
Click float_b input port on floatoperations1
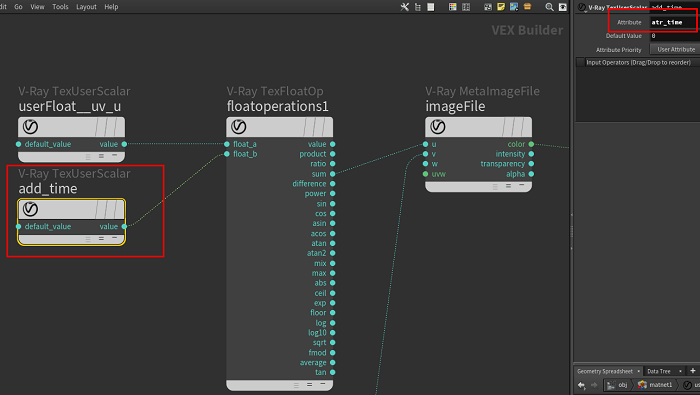pyautogui.click(x=227, y=154)
